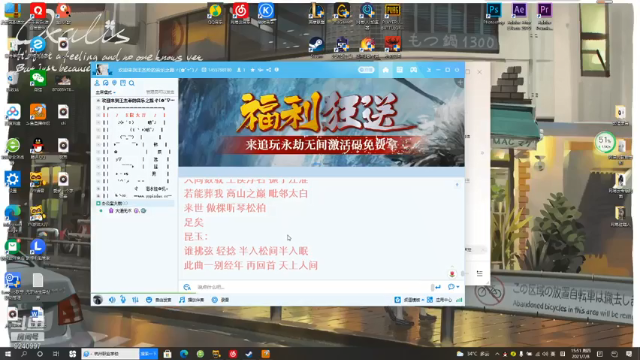This screenshot has width=640, height=360.
Task: Open the Kugou music K desktop icon
Action: [266, 13]
